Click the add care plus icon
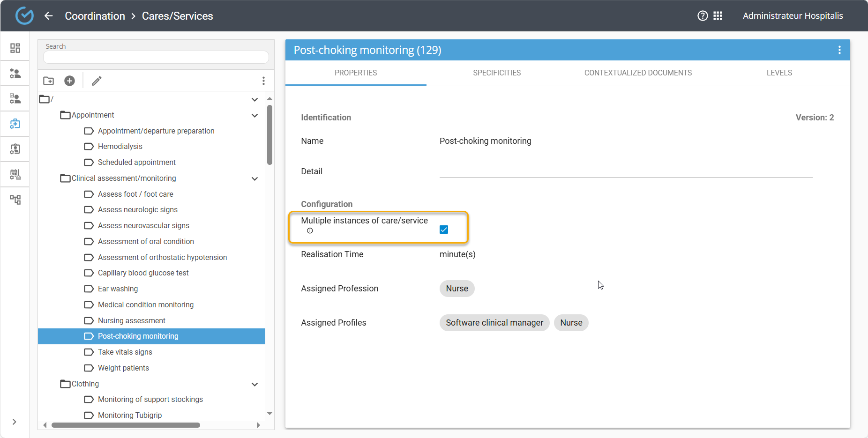 [x=69, y=81]
